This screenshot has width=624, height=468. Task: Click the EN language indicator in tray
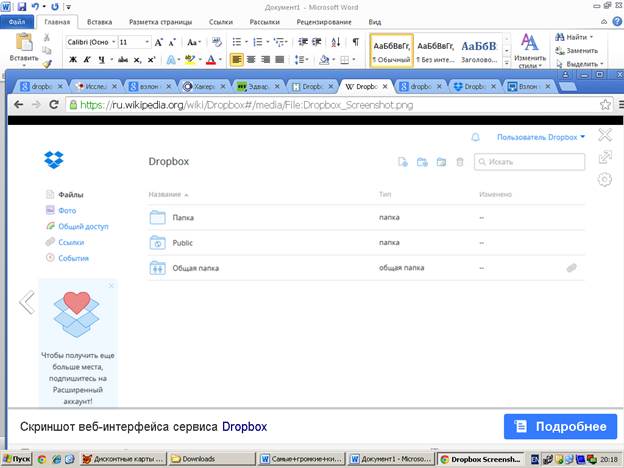[x=535, y=459]
